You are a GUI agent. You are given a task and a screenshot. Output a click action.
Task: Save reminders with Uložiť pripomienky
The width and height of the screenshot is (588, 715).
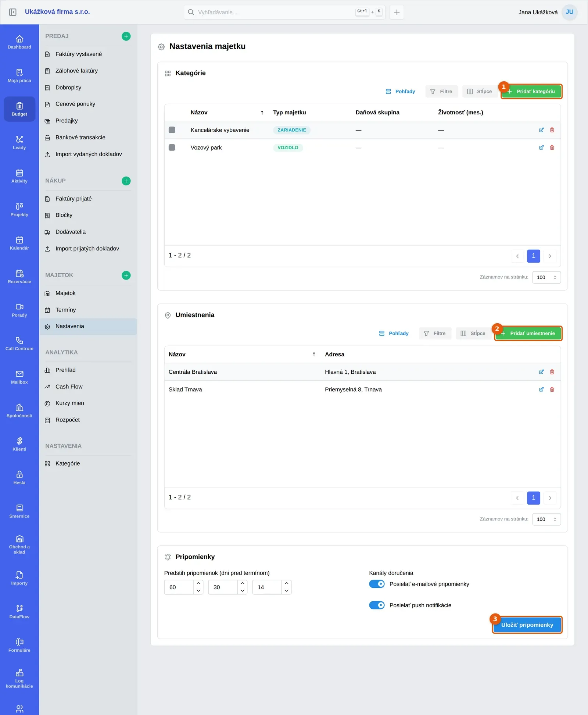point(527,625)
